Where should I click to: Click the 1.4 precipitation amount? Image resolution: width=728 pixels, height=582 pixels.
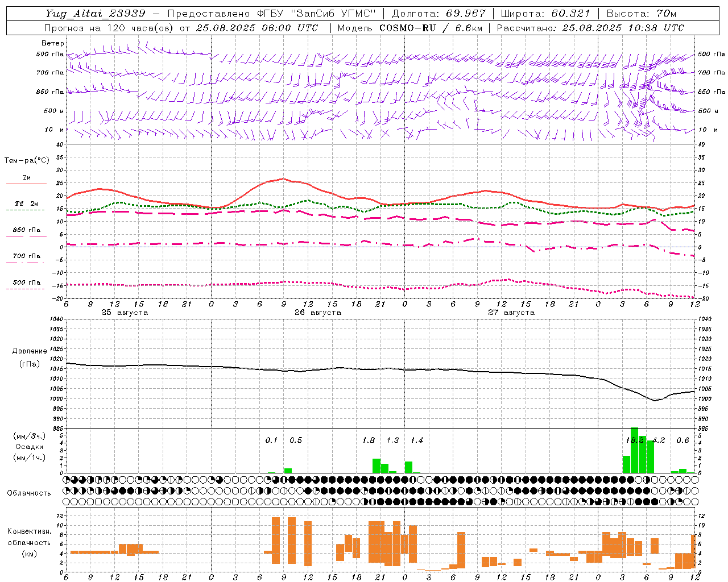(x=417, y=440)
